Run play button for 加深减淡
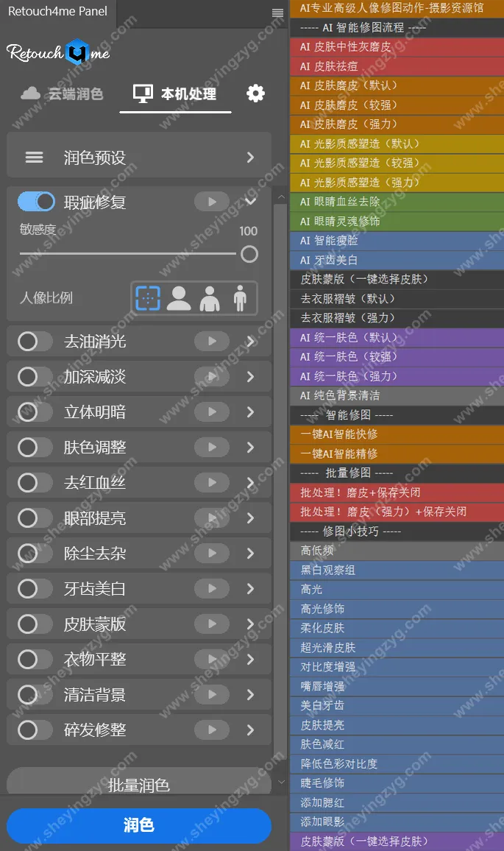The width and height of the screenshot is (504, 851). tap(212, 377)
